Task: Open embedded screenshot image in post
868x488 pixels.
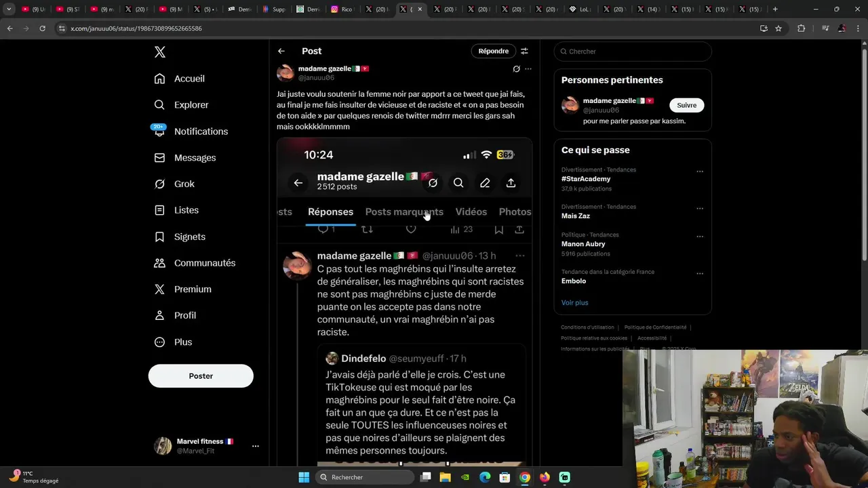Action: 404,302
